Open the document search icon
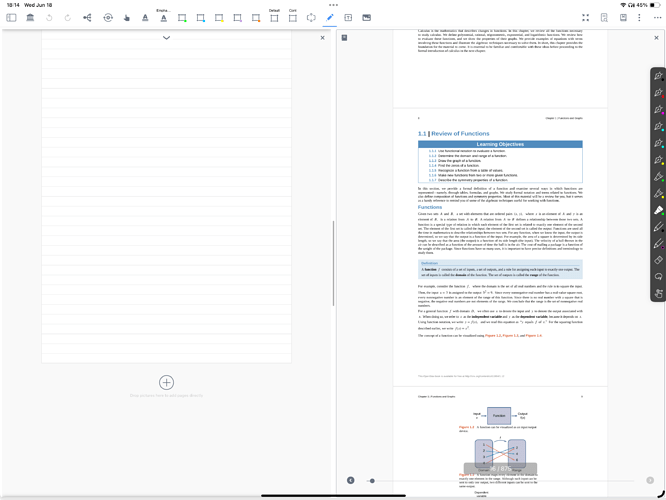Viewport: 666px width, 500px height. pyautogui.click(x=604, y=17)
